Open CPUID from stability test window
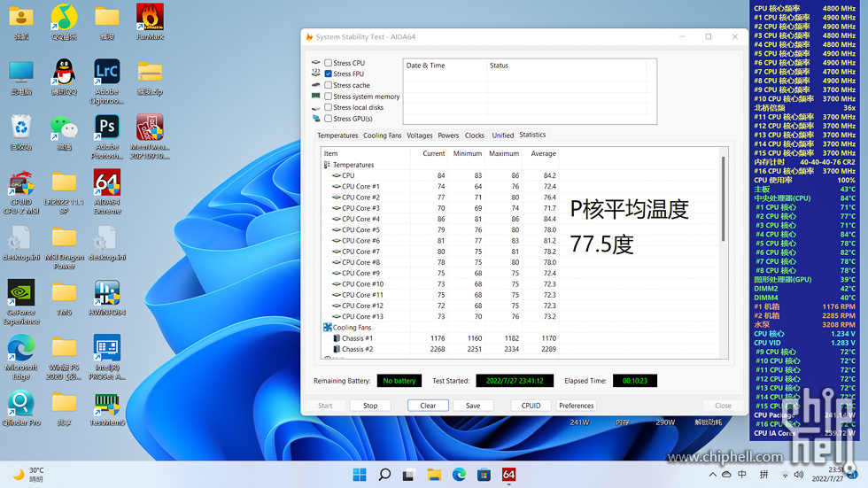868x488 pixels. coord(531,406)
